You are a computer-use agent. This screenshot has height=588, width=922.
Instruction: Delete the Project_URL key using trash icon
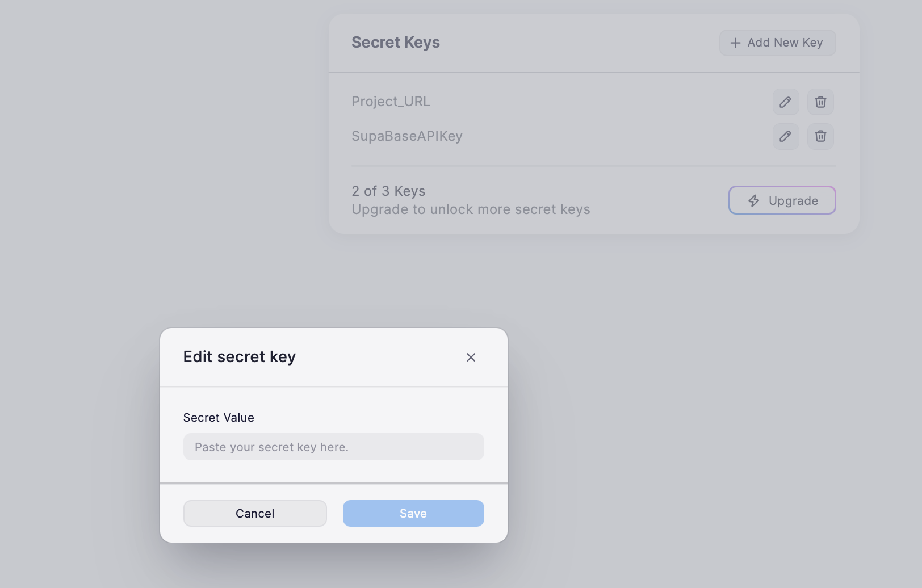(x=820, y=102)
